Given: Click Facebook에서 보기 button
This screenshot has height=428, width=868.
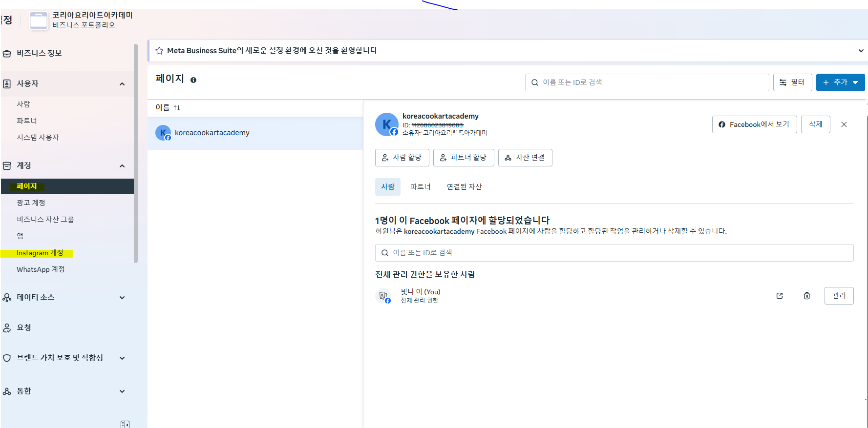Looking at the screenshot, I should [x=754, y=124].
